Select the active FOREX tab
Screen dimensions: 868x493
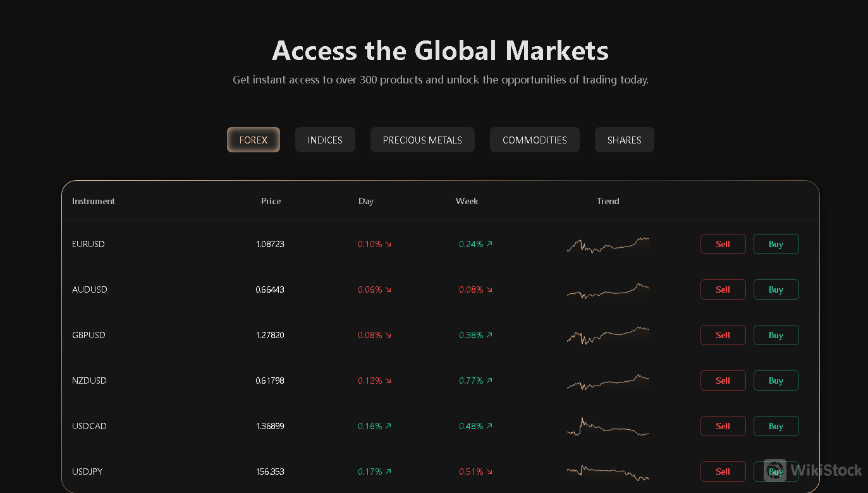click(253, 140)
